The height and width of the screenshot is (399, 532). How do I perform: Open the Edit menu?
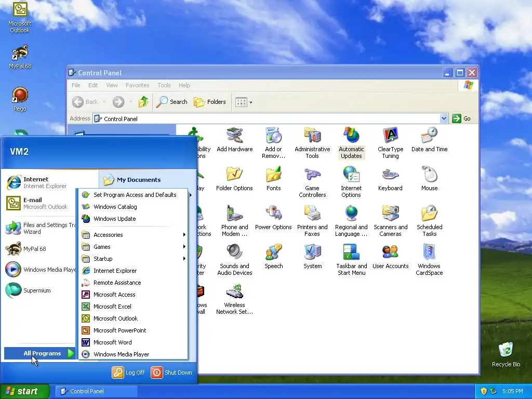tap(93, 85)
